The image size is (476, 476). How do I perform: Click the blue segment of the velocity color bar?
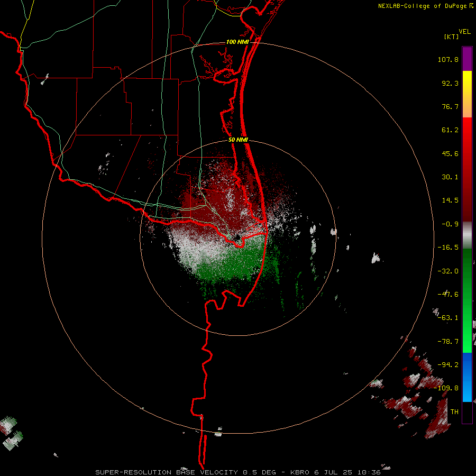point(467,377)
